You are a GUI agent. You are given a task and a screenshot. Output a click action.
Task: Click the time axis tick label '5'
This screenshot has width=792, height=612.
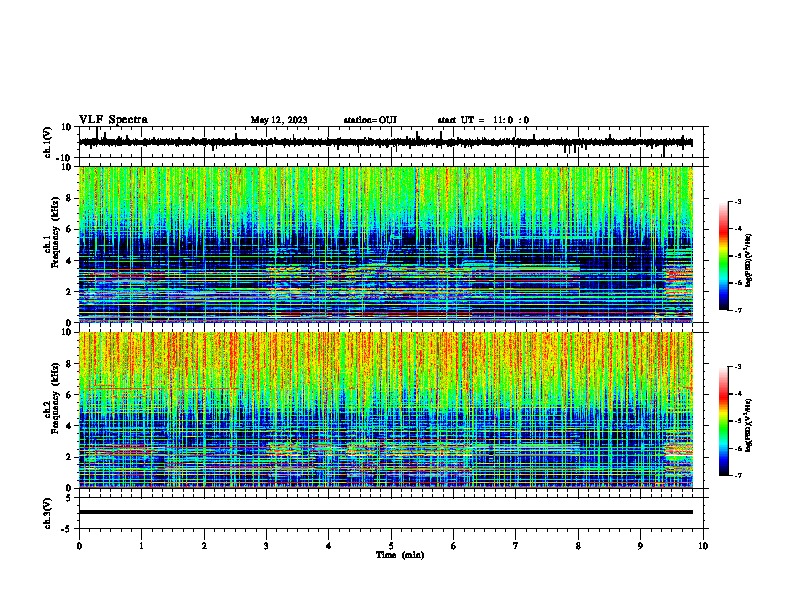click(391, 546)
